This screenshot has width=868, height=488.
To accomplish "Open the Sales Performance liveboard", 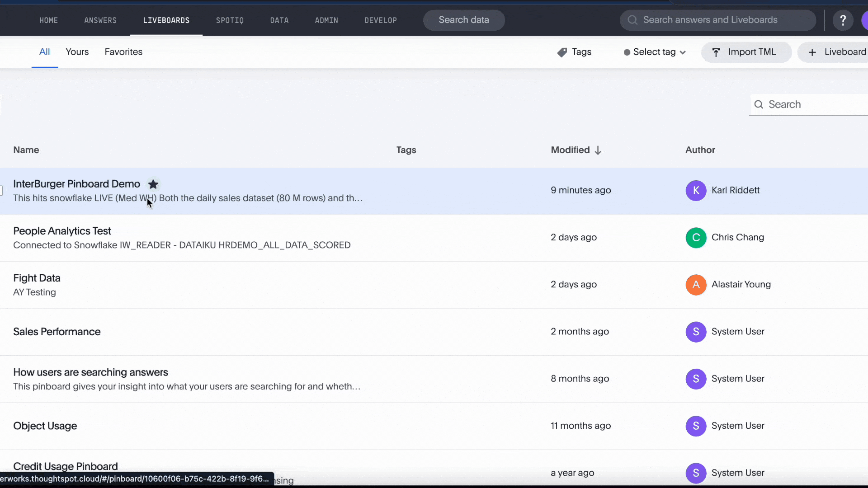I will (57, 332).
